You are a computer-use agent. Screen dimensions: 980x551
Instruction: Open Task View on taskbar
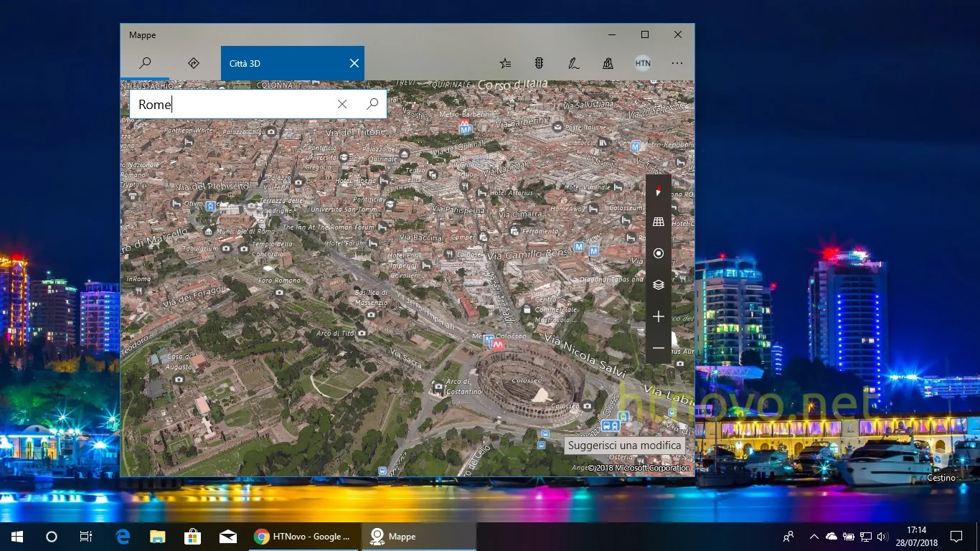click(85, 536)
